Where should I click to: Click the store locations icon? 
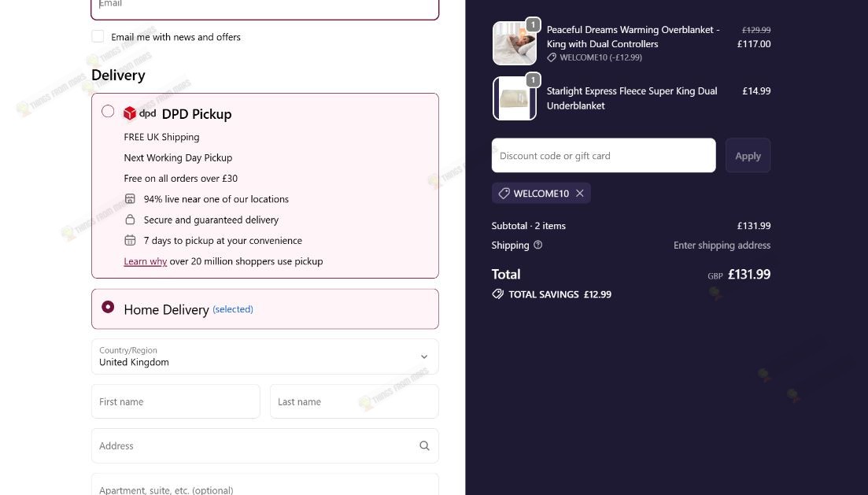click(130, 199)
